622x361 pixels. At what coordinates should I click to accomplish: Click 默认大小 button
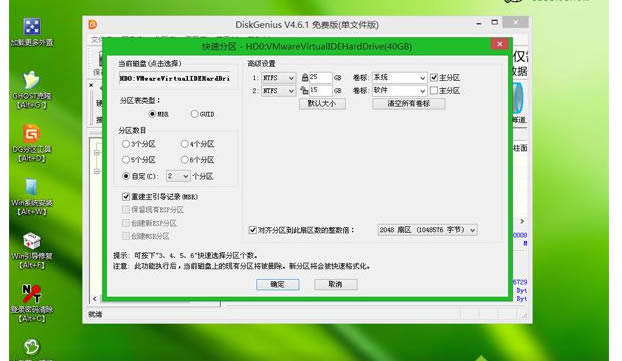point(322,104)
